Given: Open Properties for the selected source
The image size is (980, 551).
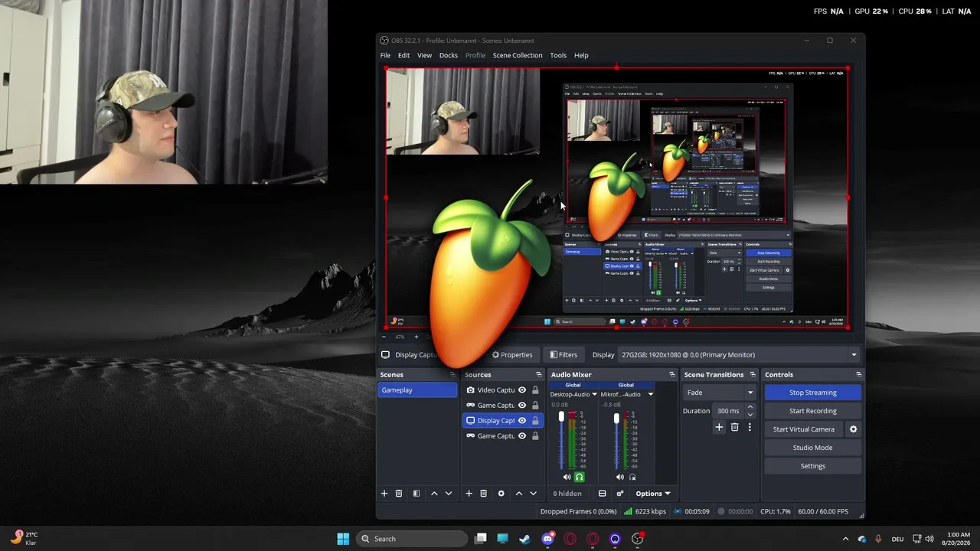Looking at the screenshot, I should [x=512, y=355].
